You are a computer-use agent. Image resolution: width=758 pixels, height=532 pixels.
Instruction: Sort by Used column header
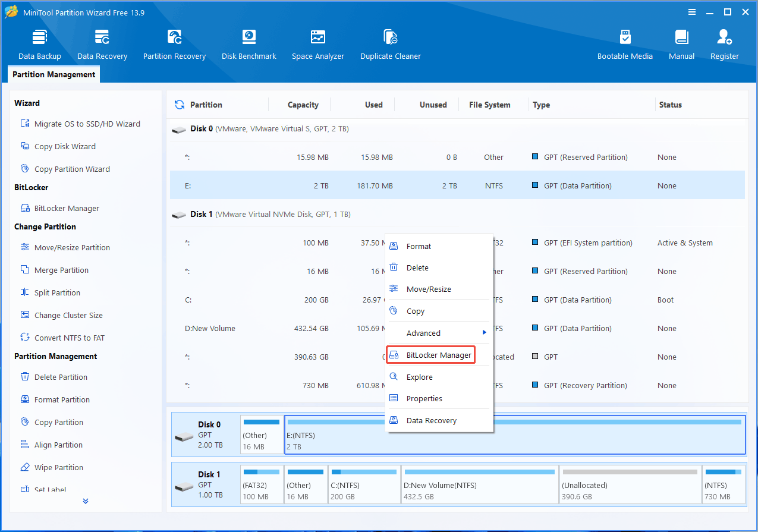tap(373, 105)
